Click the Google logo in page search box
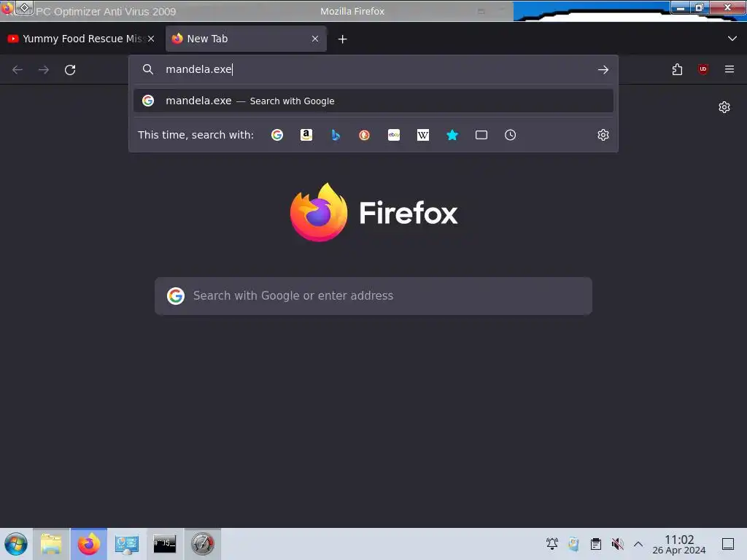Screen dimensions: 747x560 click(176, 296)
